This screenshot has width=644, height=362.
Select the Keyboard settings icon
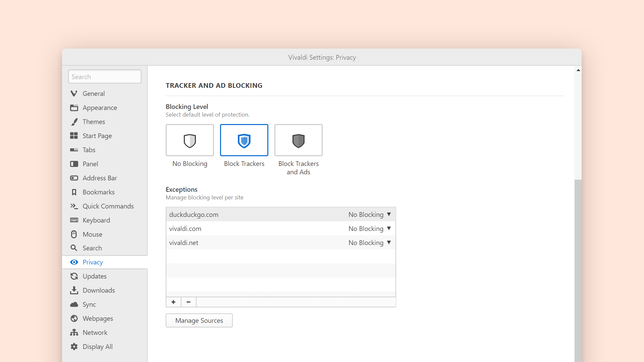click(x=74, y=220)
